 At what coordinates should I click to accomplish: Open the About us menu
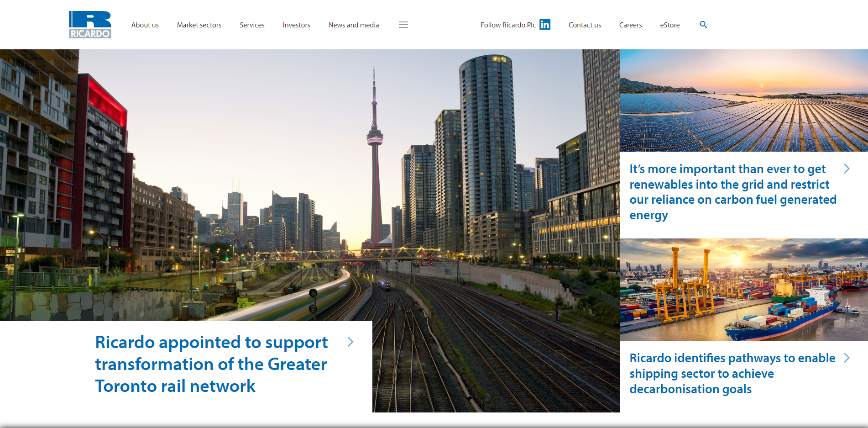point(145,25)
